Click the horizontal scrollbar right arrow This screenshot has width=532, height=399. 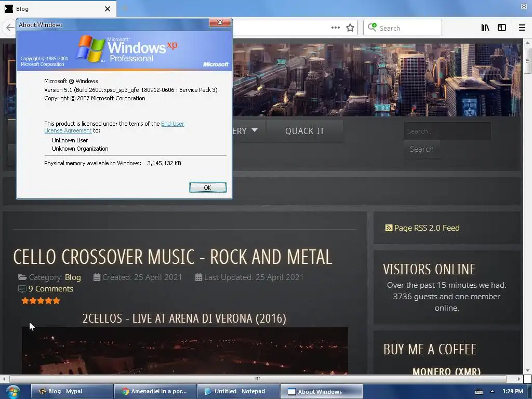tap(519, 379)
